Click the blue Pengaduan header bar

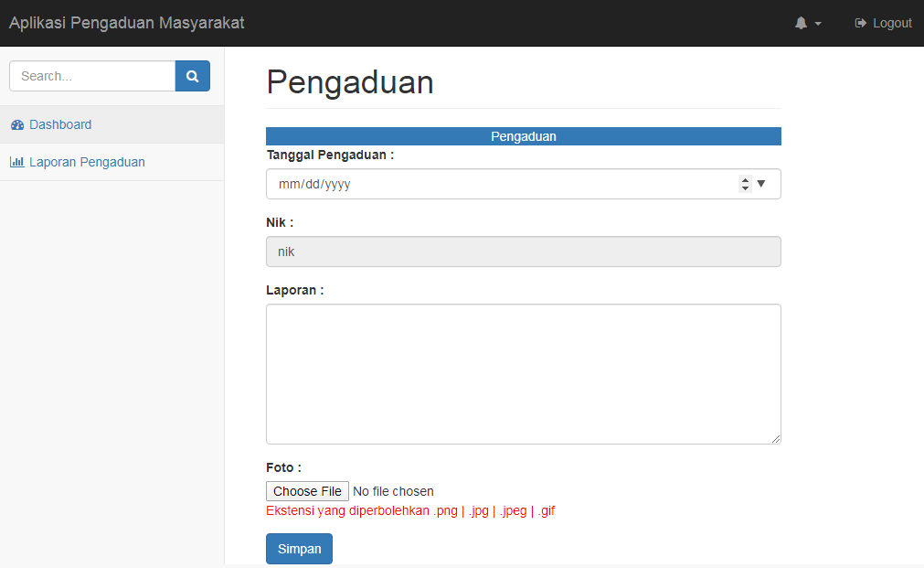coord(523,135)
